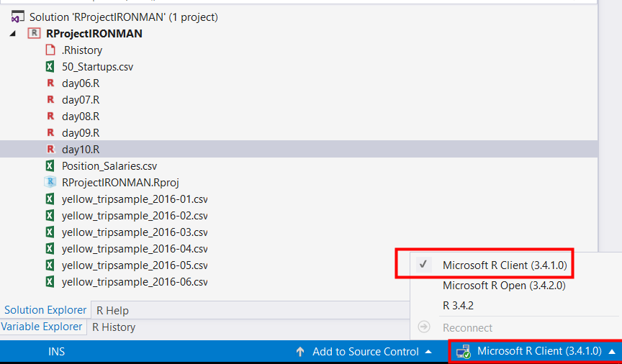Click the yellow_tripsample_2016-01.csv Excel icon
The width and height of the screenshot is (622, 364).
(50, 199)
